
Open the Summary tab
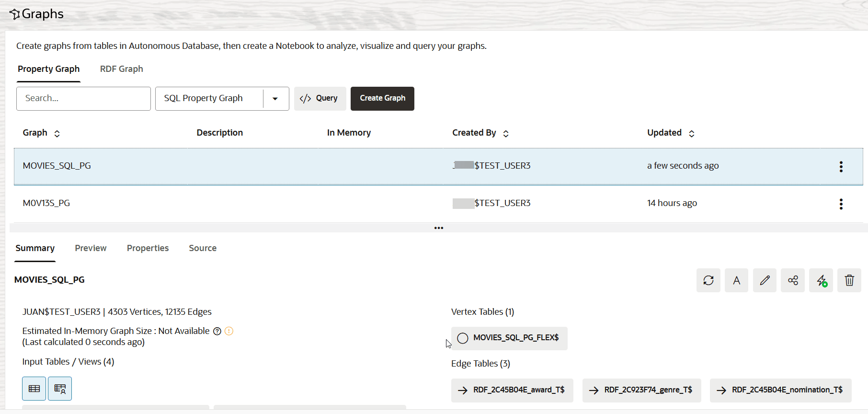click(35, 248)
